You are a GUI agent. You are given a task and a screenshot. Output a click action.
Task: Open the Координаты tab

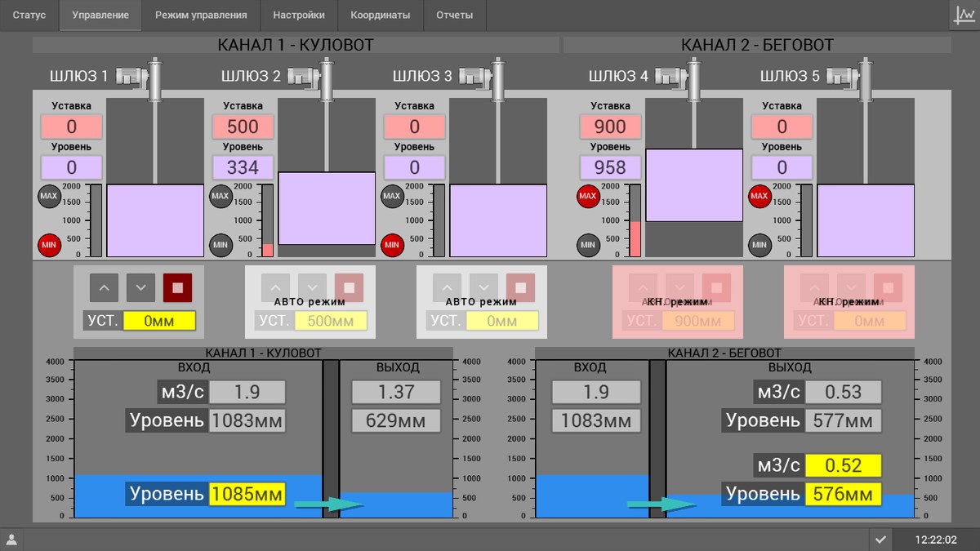tap(381, 15)
